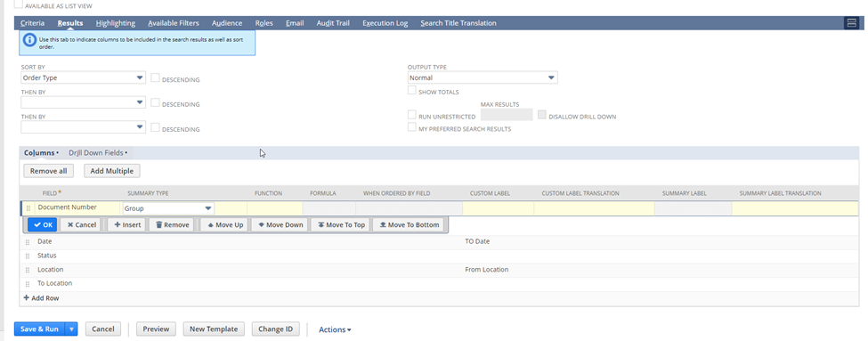Click the Remove row button
This screenshot has height=341, width=868.
(171, 224)
